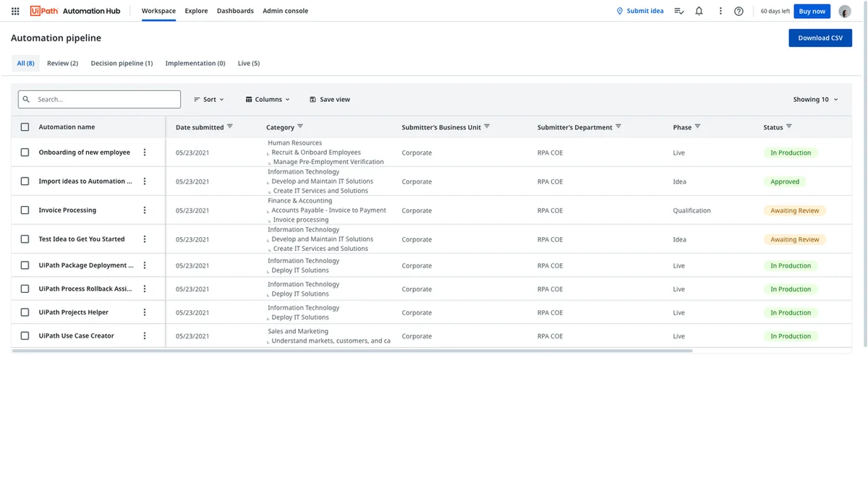Filter the Phase column

click(x=697, y=127)
